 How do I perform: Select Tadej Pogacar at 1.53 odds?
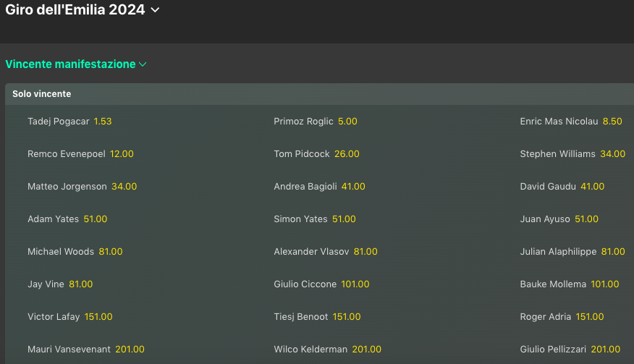click(69, 122)
